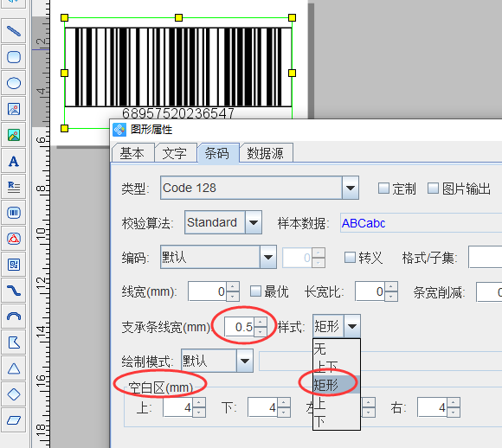This screenshot has width=502, height=448.
Task: Pick the diamond shape tool
Action: pos(14,394)
